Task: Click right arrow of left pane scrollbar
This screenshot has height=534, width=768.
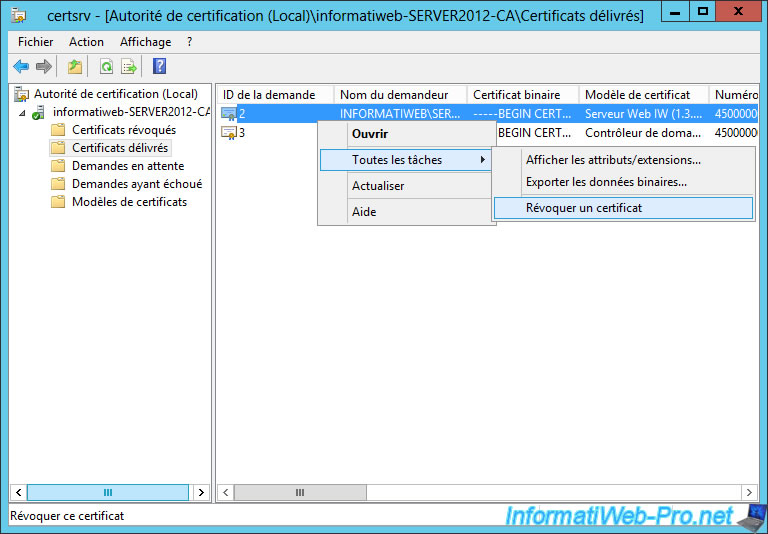Action: coord(201,493)
